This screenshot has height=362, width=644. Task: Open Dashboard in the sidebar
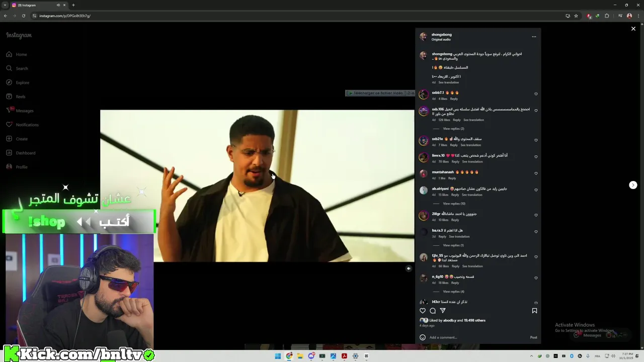coord(21,153)
